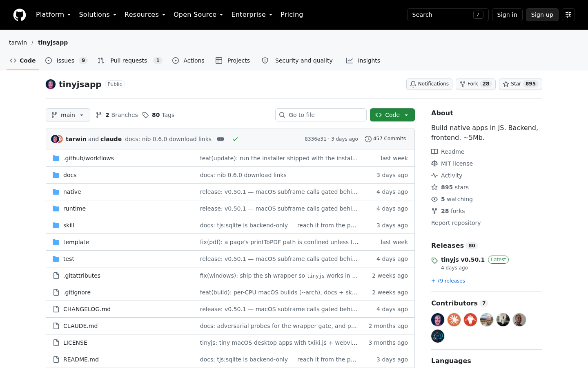Open the 895 stars link

tap(450, 187)
